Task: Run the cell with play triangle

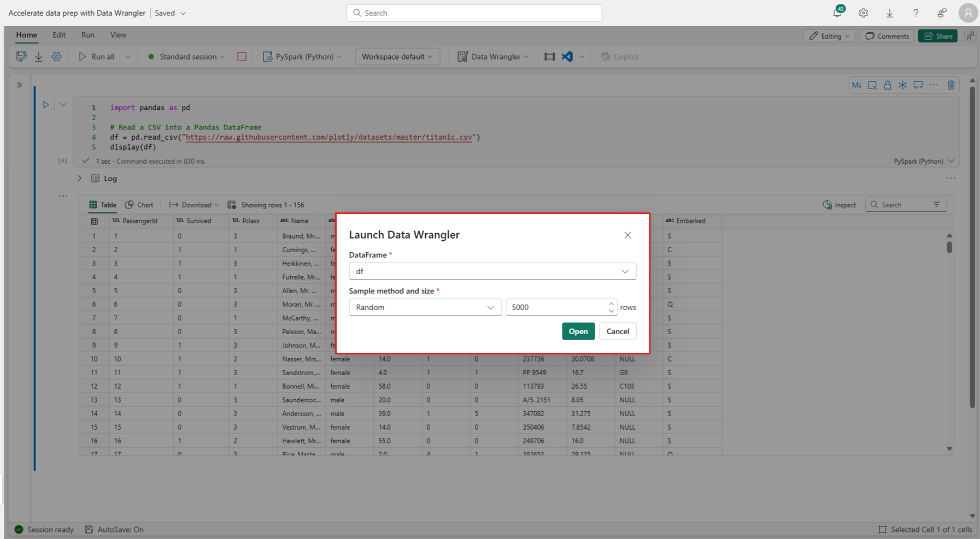Action: [46, 104]
